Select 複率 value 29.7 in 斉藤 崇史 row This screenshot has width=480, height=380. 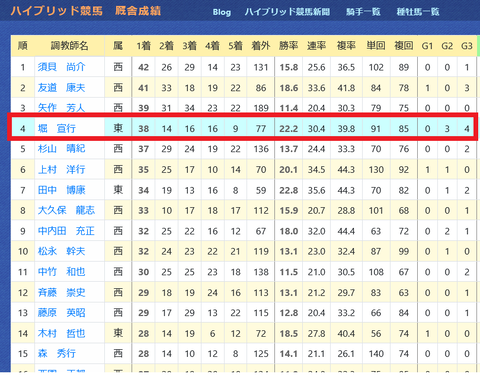pos(346,293)
